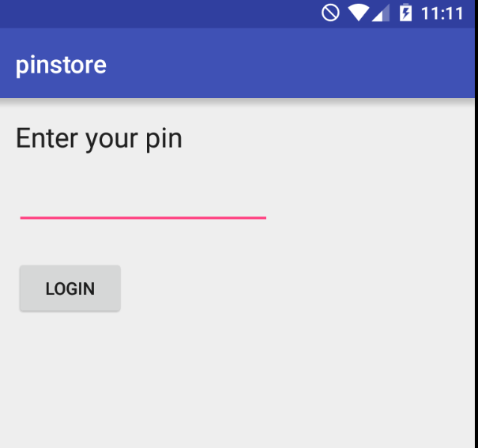Click the pink underline of pin field

[143, 218]
